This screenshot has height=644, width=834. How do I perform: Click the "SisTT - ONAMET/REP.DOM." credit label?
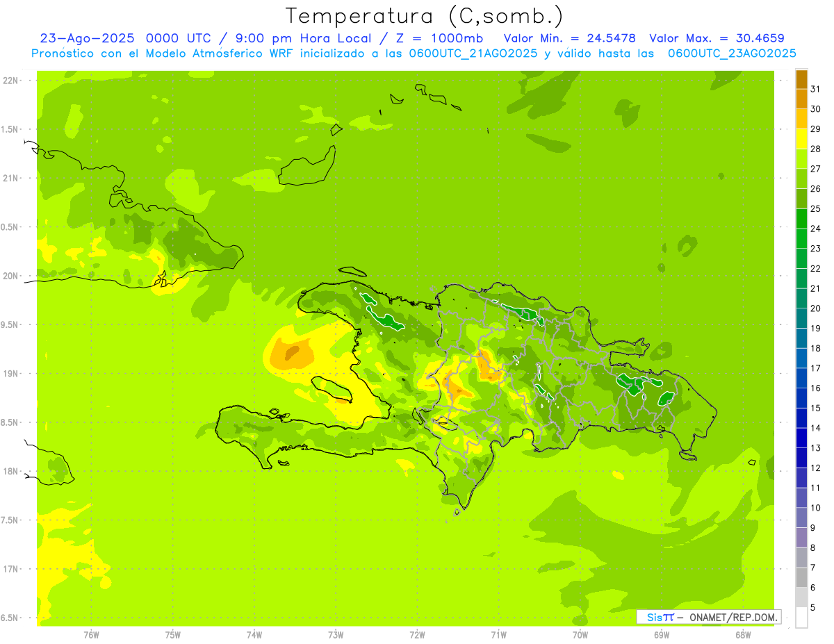click(x=708, y=617)
